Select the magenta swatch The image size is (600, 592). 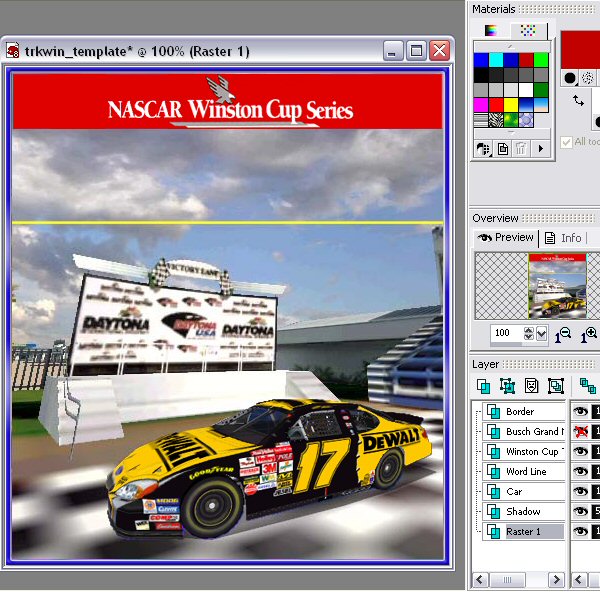click(481, 105)
